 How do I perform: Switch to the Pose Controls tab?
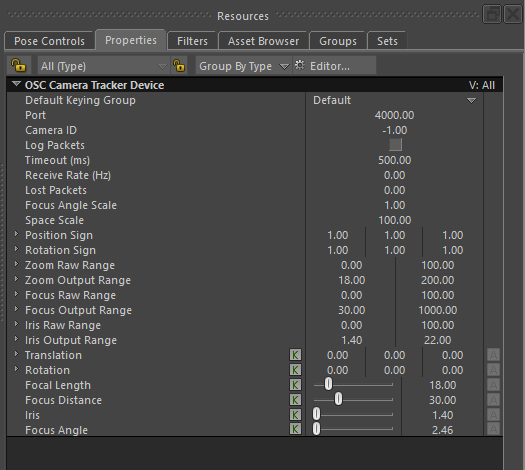click(x=49, y=41)
